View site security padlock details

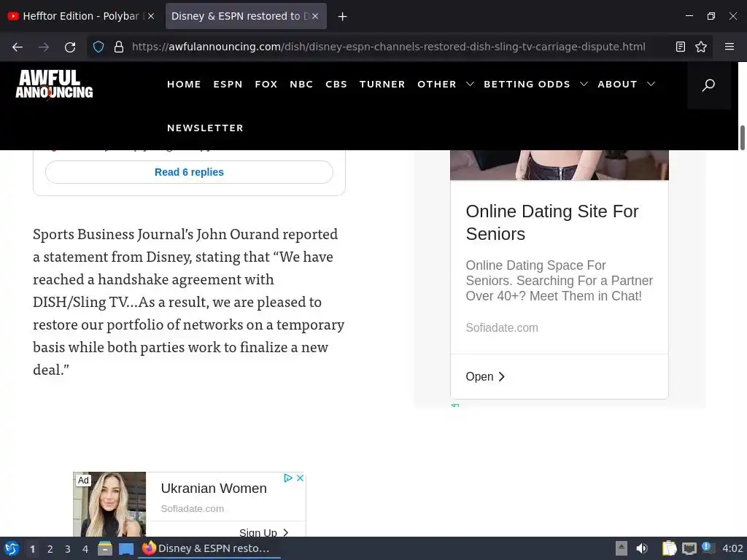119,47
